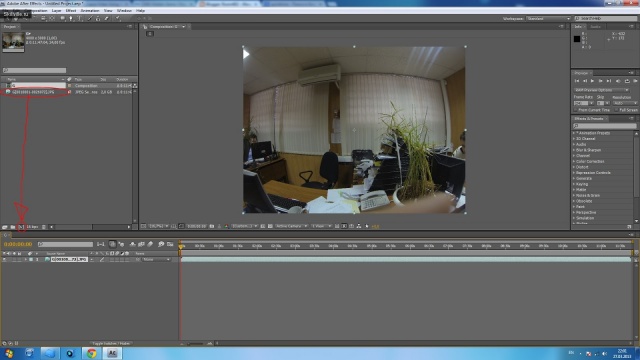Start RAM preview from Preview panel

pyautogui.click(x=635, y=81)
